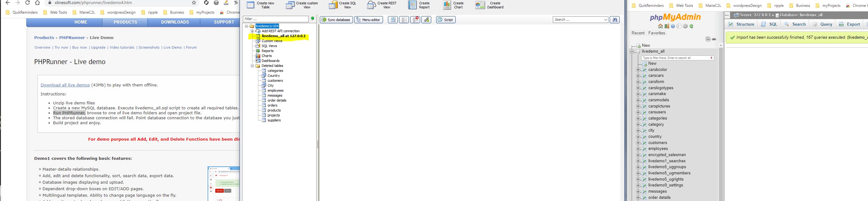Click the phpMyAdmin navigation scrollbar up arrow
This screenshot has height=201, width=868.
[x=721, y=45]
